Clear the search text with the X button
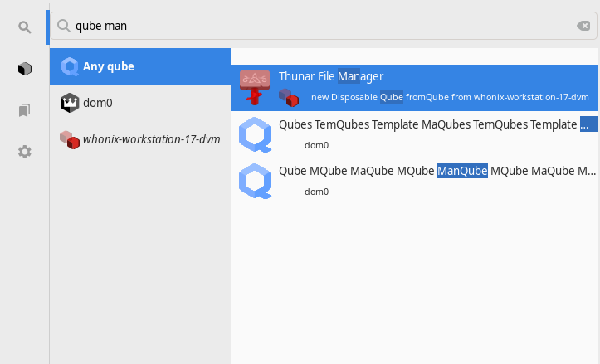The height and width of the screenshot is (364, 600). 583,26
